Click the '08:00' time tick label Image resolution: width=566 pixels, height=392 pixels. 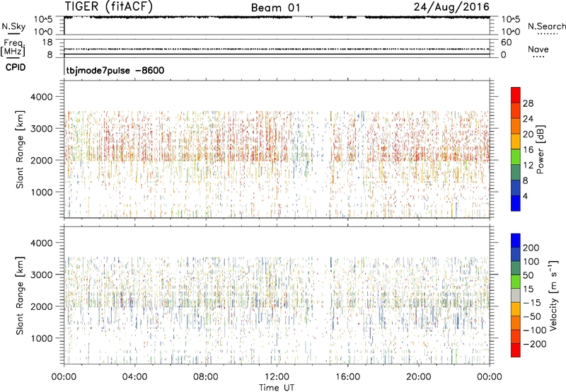206,377
